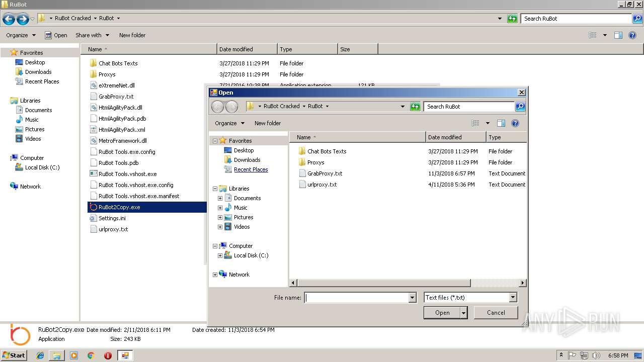Click the Back button in the RuBot Explorer window

[x=9, y=19]
